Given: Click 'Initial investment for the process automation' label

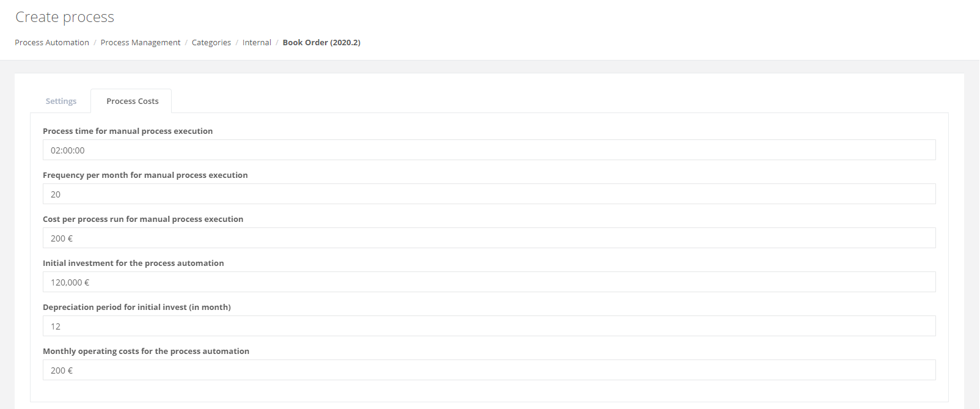Looking at the screenshot, I should coord(133,263).
